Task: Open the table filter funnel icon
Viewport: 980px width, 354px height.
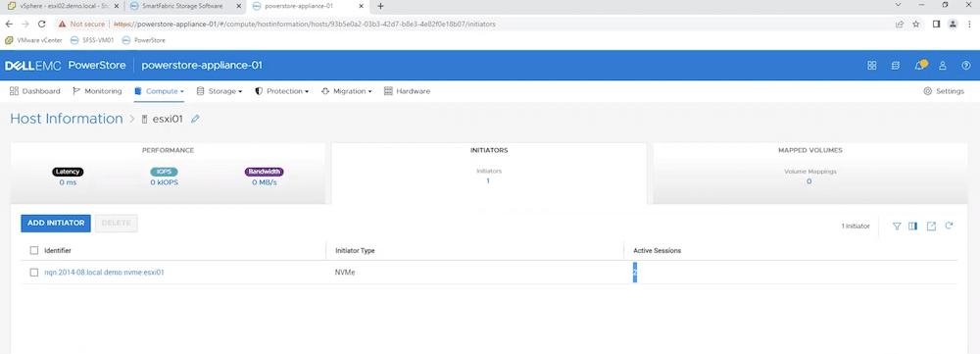Action: [x=897, y=227]
